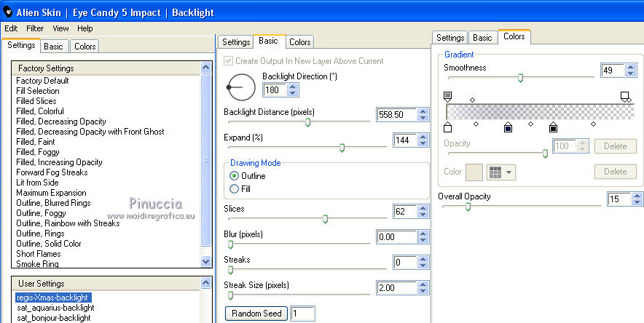The width and height of the screenshot is (644, 323).
Task: Click the Slices slider handle
Action: pyautogui.click(x=326, y=219)
